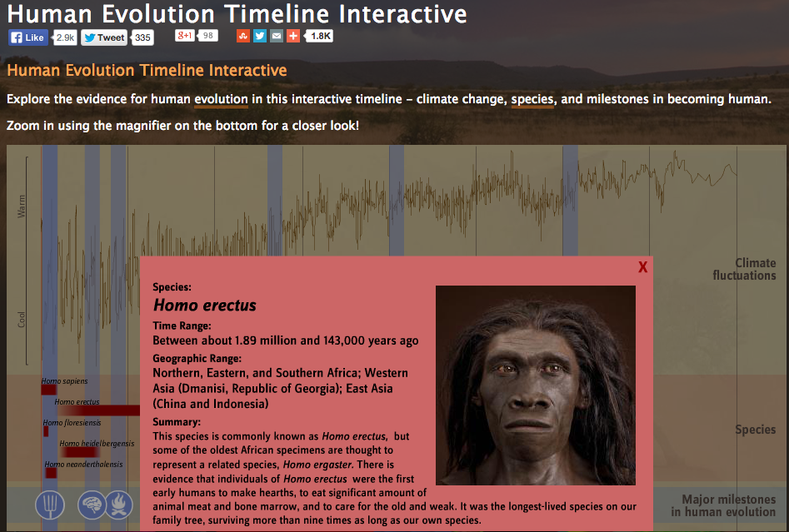Open the underlined 'species' link

coord(532,99)
